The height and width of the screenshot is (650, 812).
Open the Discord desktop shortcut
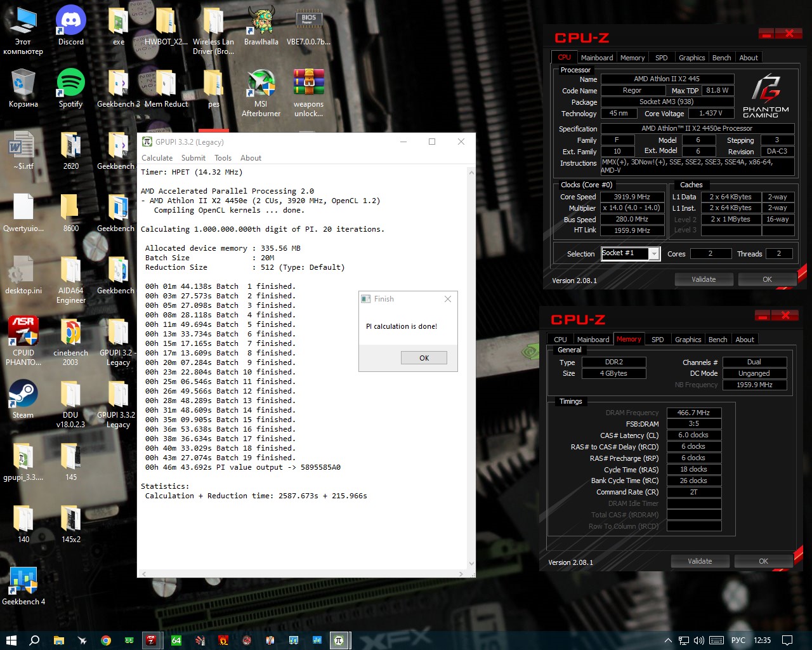pyautogui.click(x=71, y=25)
